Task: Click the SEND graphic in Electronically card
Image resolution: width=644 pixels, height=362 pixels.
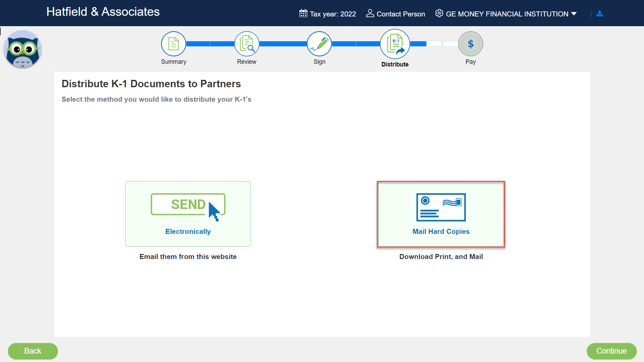Action: tap(188, 205)
